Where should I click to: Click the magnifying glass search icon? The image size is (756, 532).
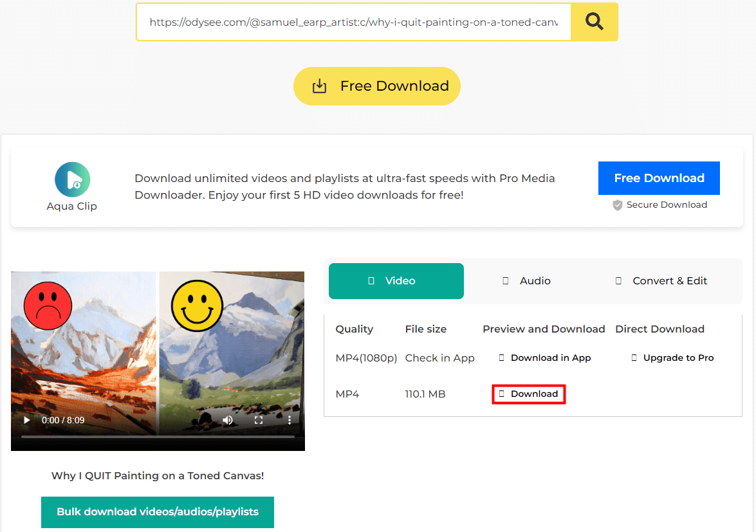point(594,22)
